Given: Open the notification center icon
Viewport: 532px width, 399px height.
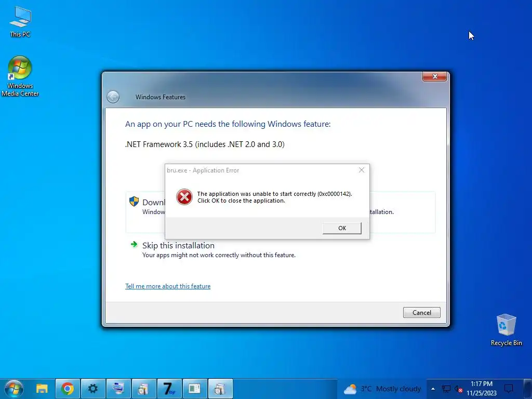Looking at the screenshot, I should [x=509, y=389].
